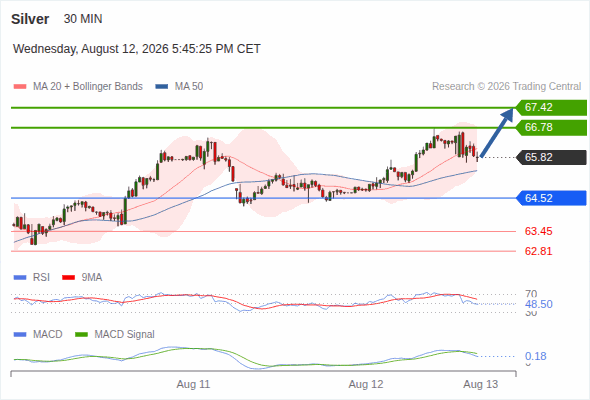590x400 pixels.
Task: Click the Silver instrument title
Action: click(30, 19)
